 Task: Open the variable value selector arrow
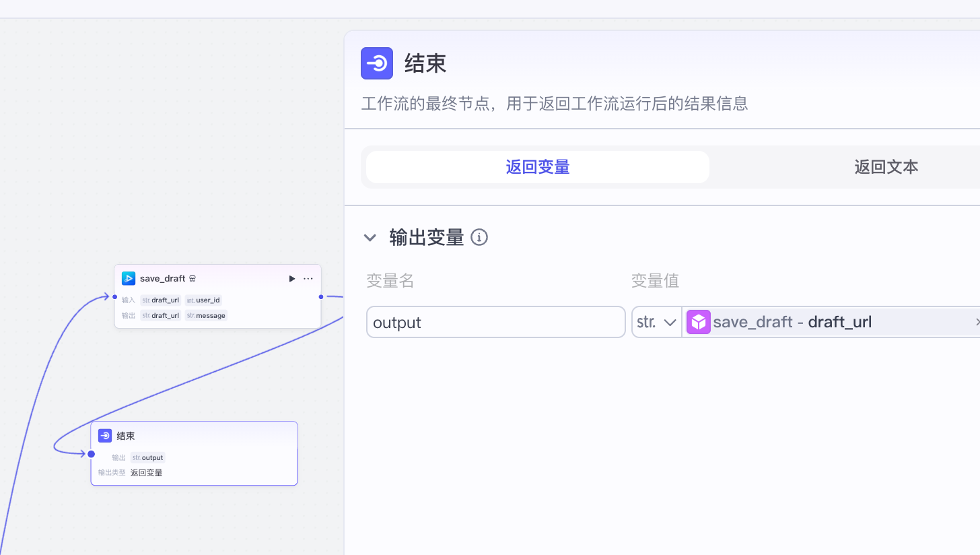[977, 321]
